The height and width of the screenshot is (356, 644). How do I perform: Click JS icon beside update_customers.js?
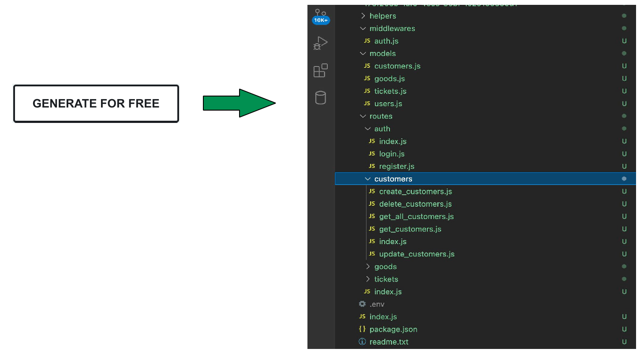click(x=372, y=254)
